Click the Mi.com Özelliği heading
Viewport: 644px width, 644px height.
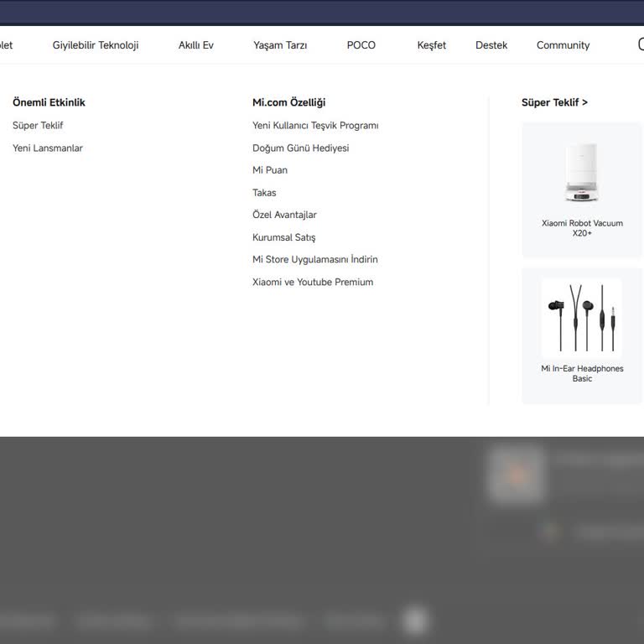click(288, 102)
